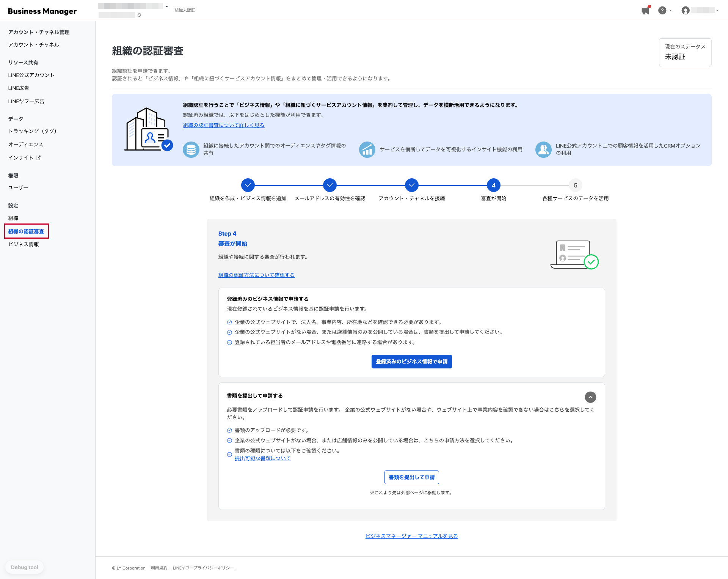
Task: Expand the organization switcher dropdown
Action: pyautogui.click(x=166, y=6)
